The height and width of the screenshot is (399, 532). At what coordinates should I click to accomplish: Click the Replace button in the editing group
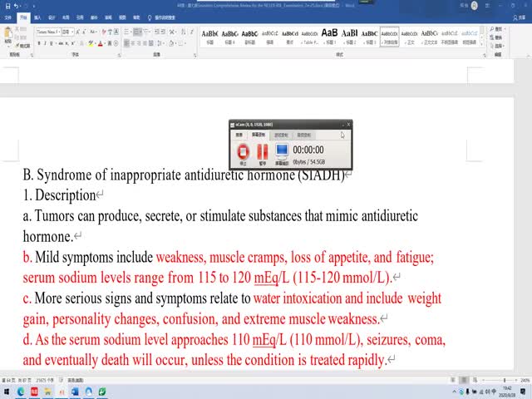pos(498,36)
